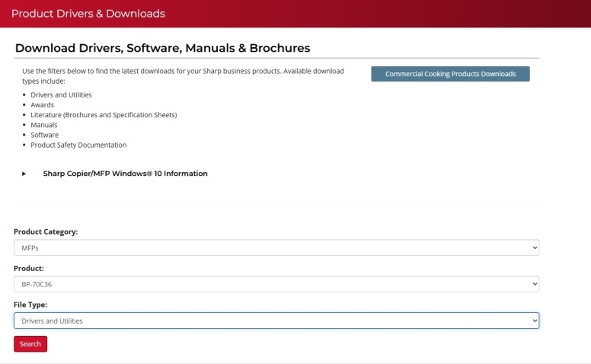Click the Sharp Copier/MFP Windows 10 Information title
591x364 pixels.
pyautogui.click(x=125, y=174)
